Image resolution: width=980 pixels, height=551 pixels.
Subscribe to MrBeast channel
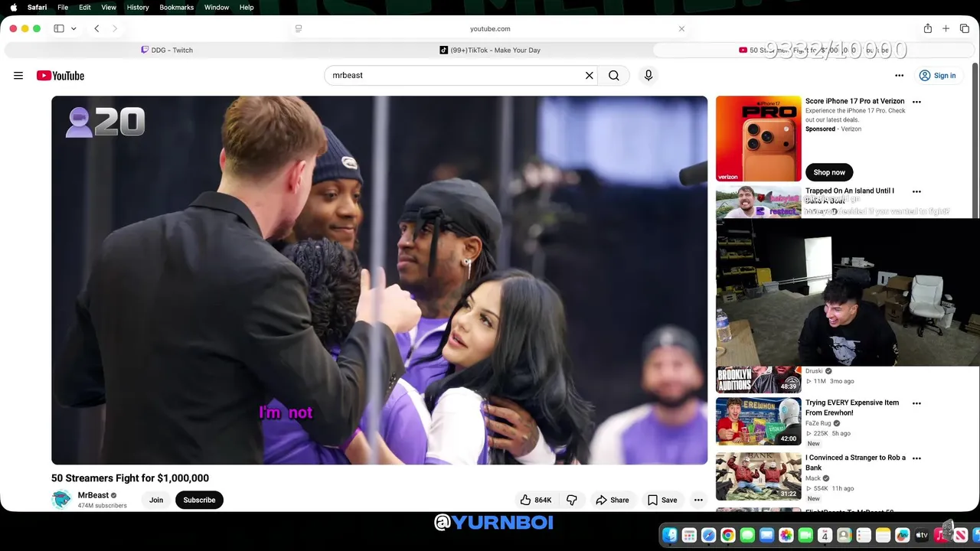pyautogui.click(x=199, y=500)
